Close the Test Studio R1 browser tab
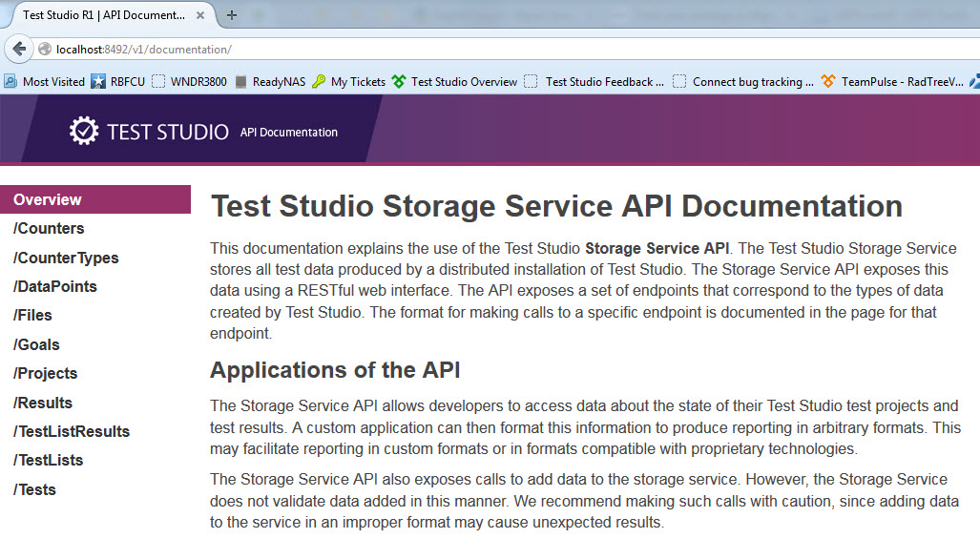 pyautogui.click(x=199, y=15)
